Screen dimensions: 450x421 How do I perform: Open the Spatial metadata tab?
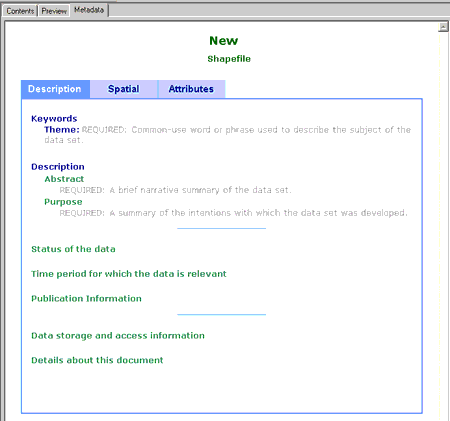coord(124,89)
